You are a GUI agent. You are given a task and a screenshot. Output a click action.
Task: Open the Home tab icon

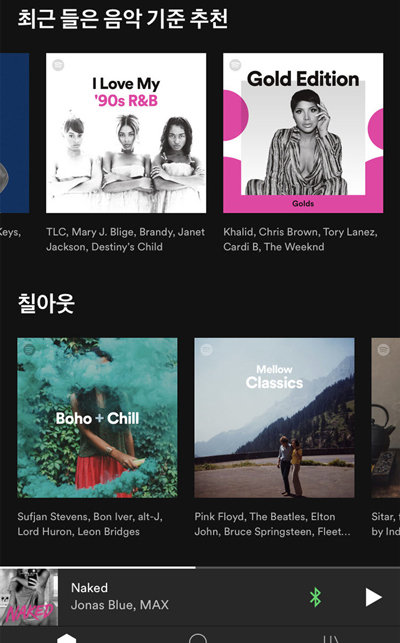66,638
